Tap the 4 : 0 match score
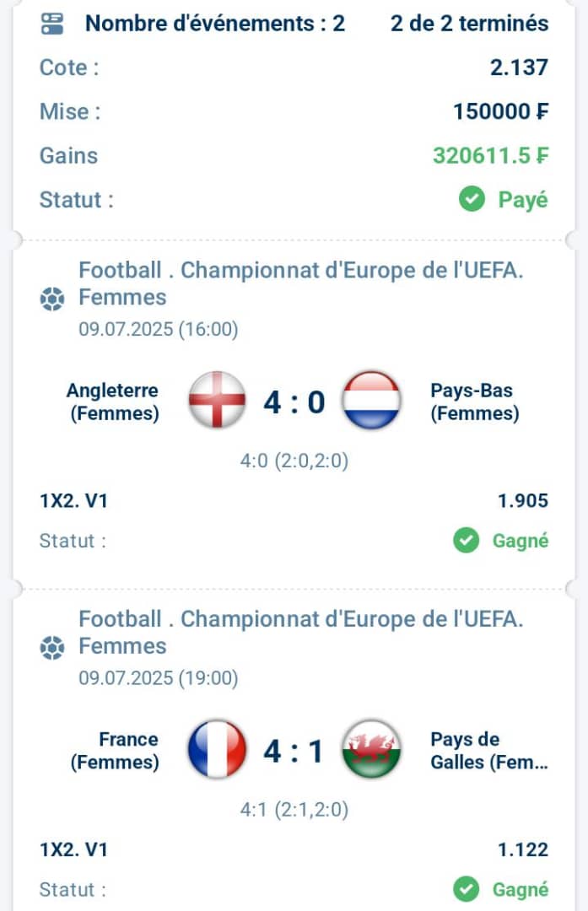The height and width of the screenshot is (911, 588). (294, 402)
